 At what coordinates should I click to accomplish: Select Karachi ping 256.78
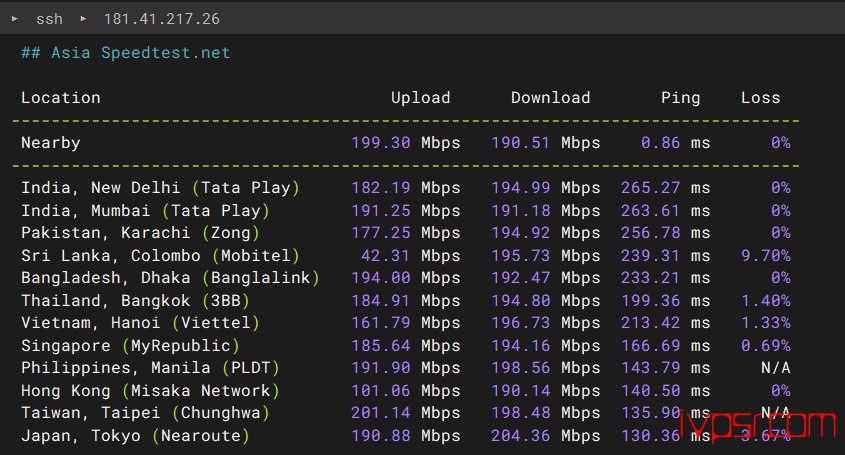click(650, 233)
